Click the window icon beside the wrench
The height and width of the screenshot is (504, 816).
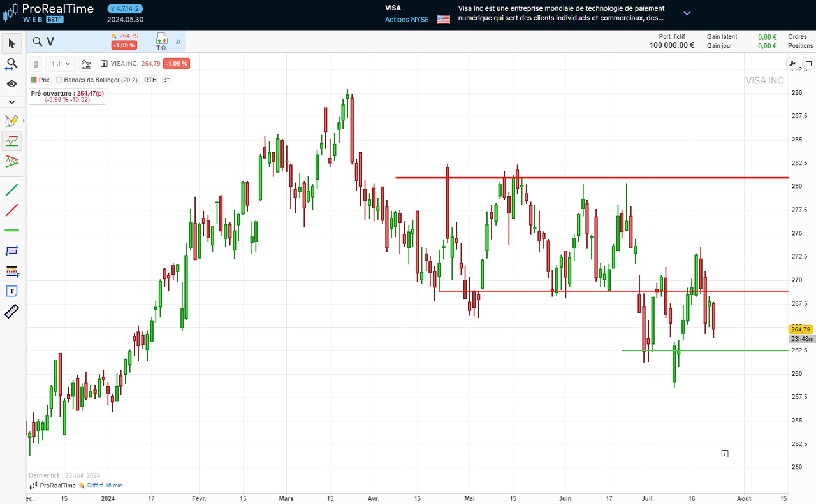tap(808, 64)
